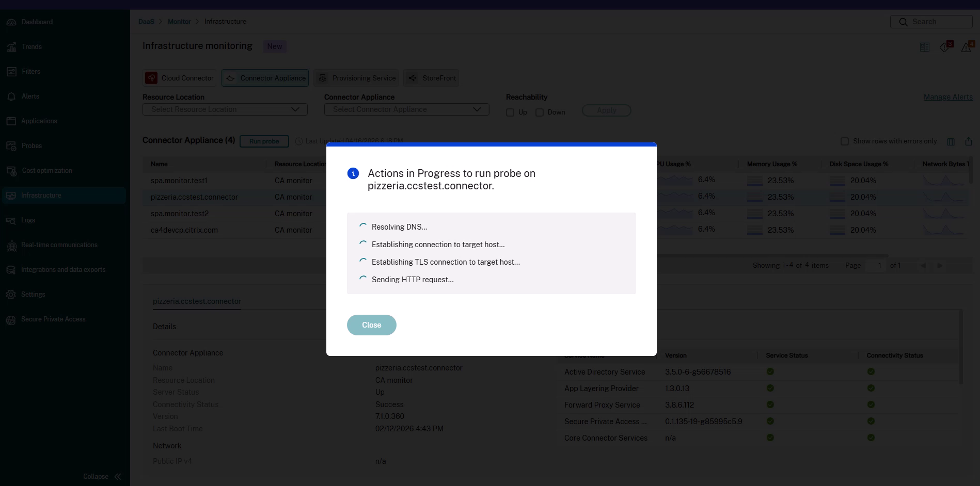The height and width of the screenshot is (486, 980).
Task: Click the Resolving DNS step text
Action: (x=399, y=227)
